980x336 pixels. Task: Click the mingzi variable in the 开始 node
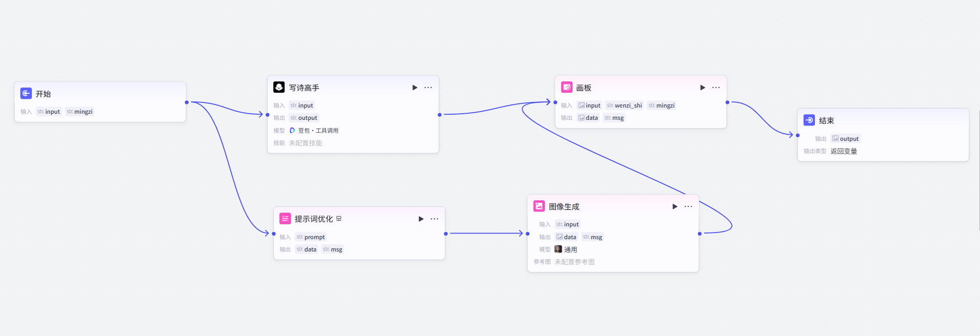click(x=80, y=112)
